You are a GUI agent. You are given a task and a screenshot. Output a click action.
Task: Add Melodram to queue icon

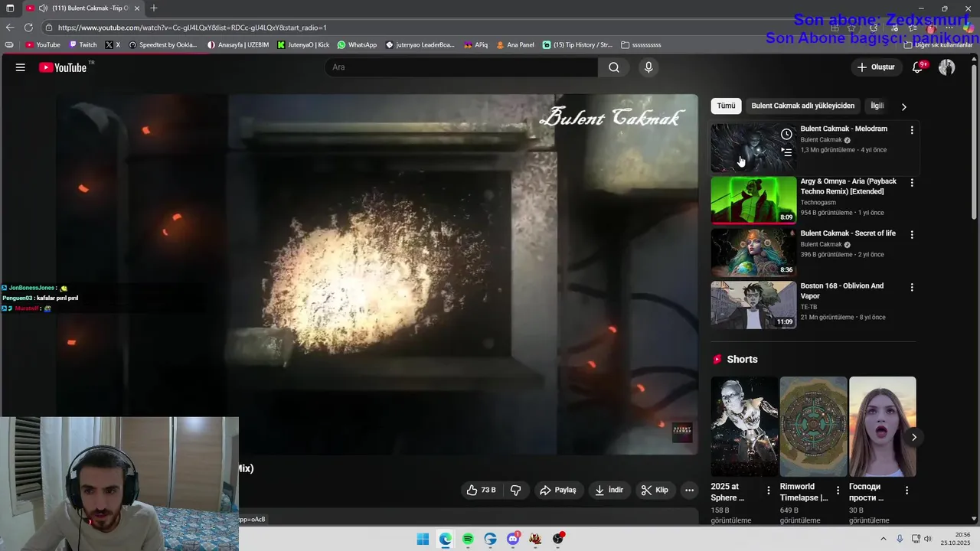point(786,152)
